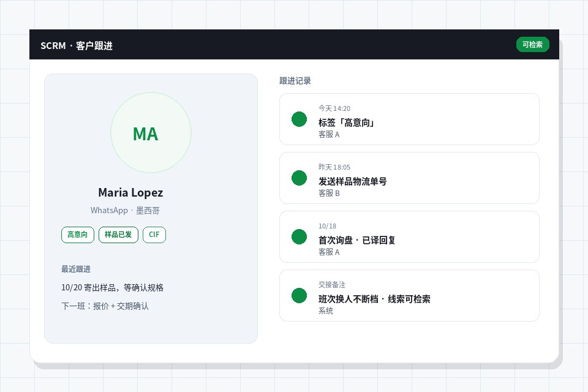588x392 pixels.
Task: Click green dot of 班次换人不断档 record
Action: click(x=300, y=296)
